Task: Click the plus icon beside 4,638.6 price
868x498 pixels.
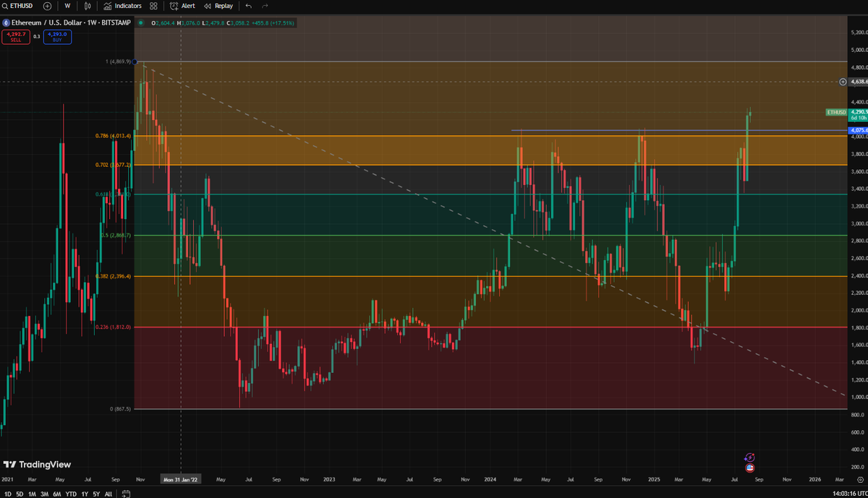Action: coord(843,82)
